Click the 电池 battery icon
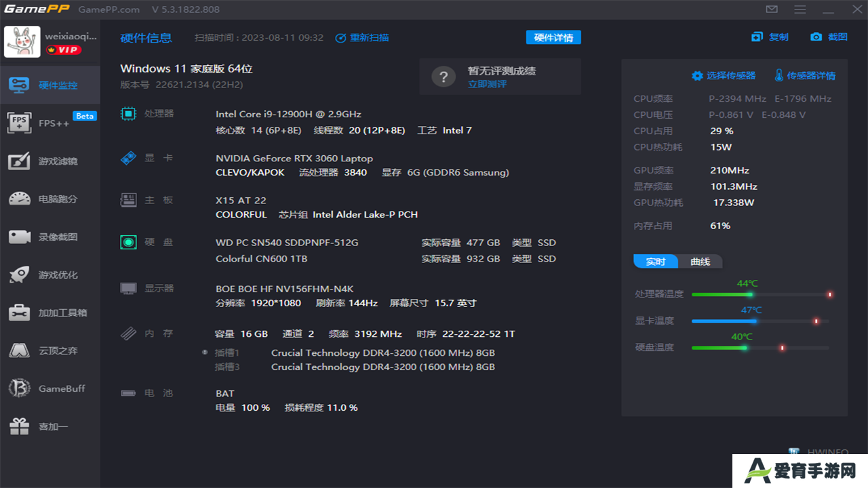Image resolution: width=868 pixels, height=488 pixels. coord(128,393)
